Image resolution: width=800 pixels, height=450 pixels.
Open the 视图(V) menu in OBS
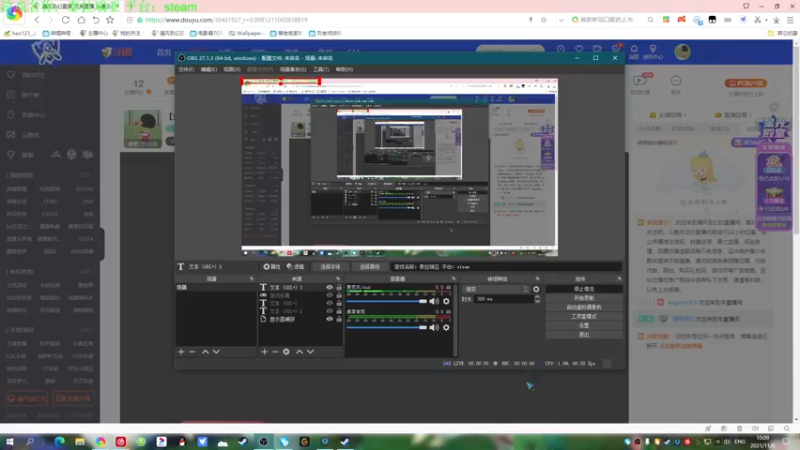tap(232, 69)
